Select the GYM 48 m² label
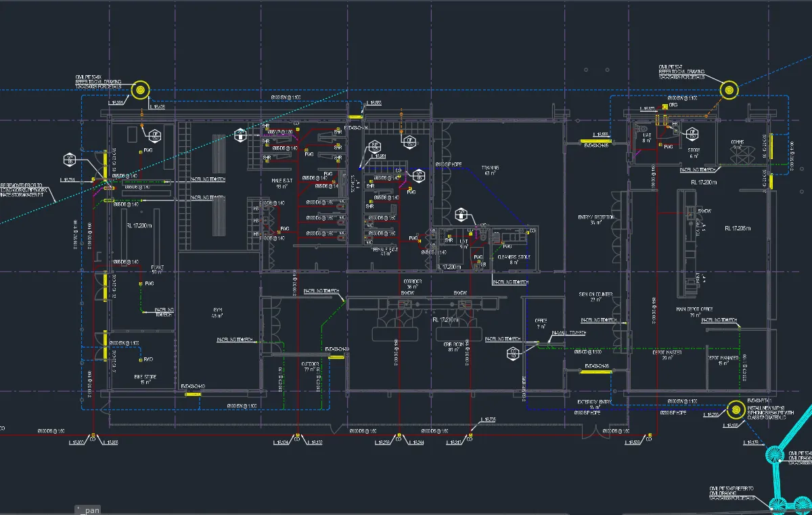 coord(218,312)
